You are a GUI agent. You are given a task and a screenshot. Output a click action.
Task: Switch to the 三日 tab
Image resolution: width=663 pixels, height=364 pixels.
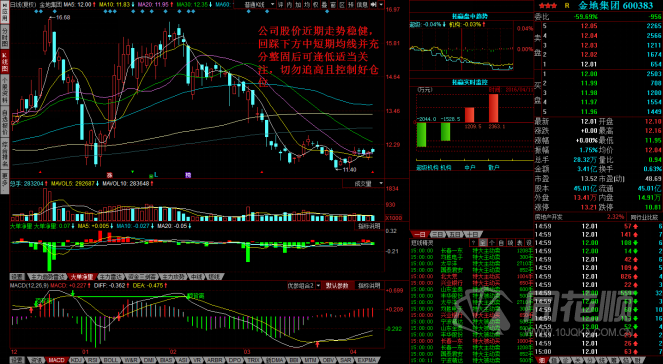437,234
